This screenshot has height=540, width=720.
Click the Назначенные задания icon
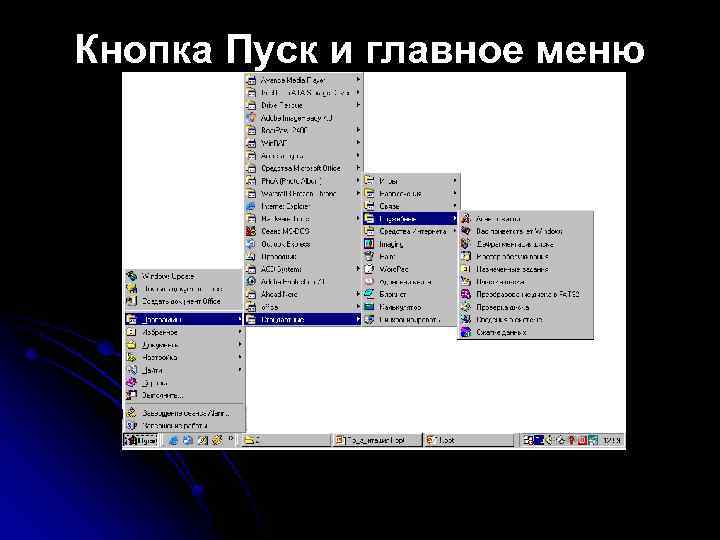(x=466, y=269)
